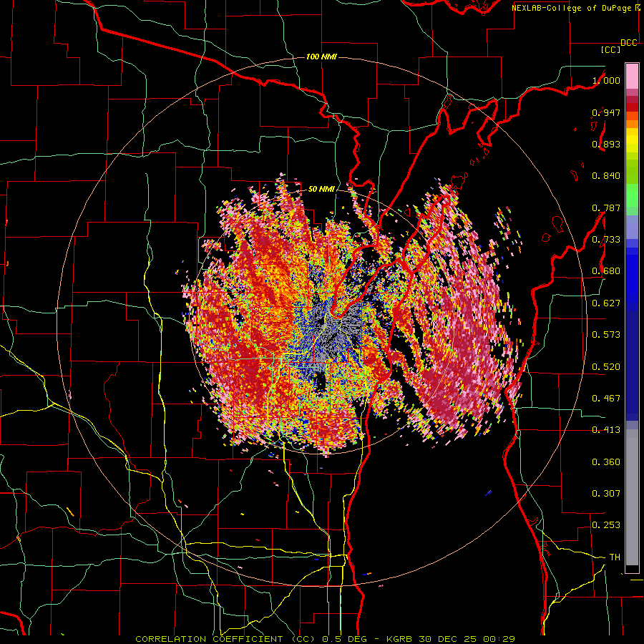This screenshot has height=644, width=644.
Task: Click the TH threshold legend label
Action: [615, 557]
